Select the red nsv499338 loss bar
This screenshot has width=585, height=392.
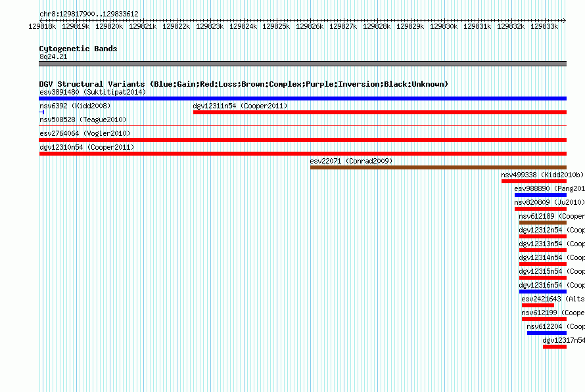534,181
